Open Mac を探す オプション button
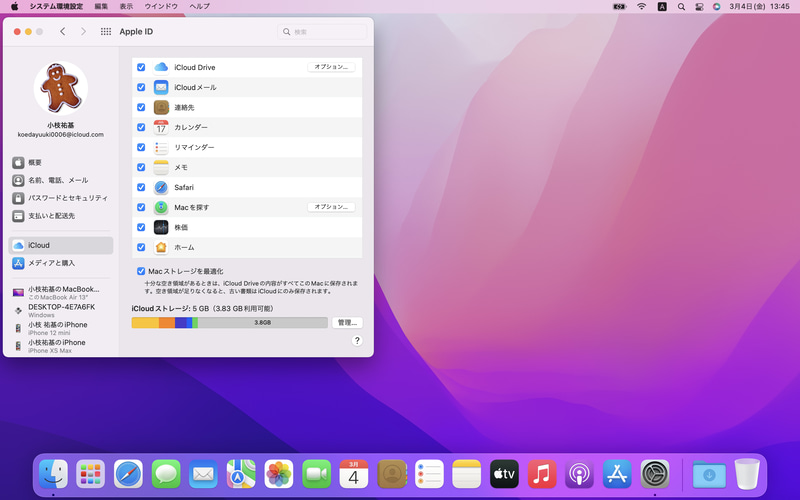 pyautogui.click(x=331, y=207)
